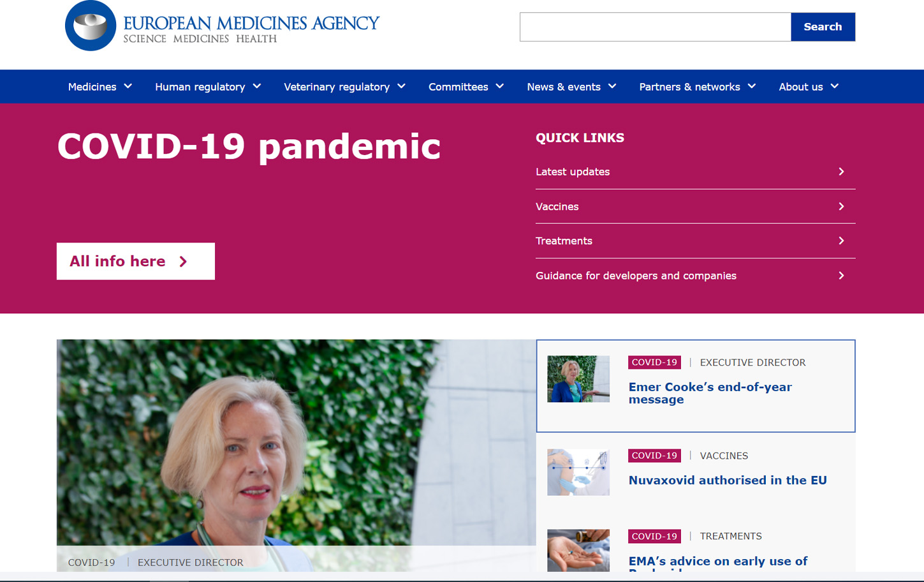Click EXECUTIVE DIRECTOR label in news card
This screenshot has height=582, width=924.
click(x=752, y=362)
